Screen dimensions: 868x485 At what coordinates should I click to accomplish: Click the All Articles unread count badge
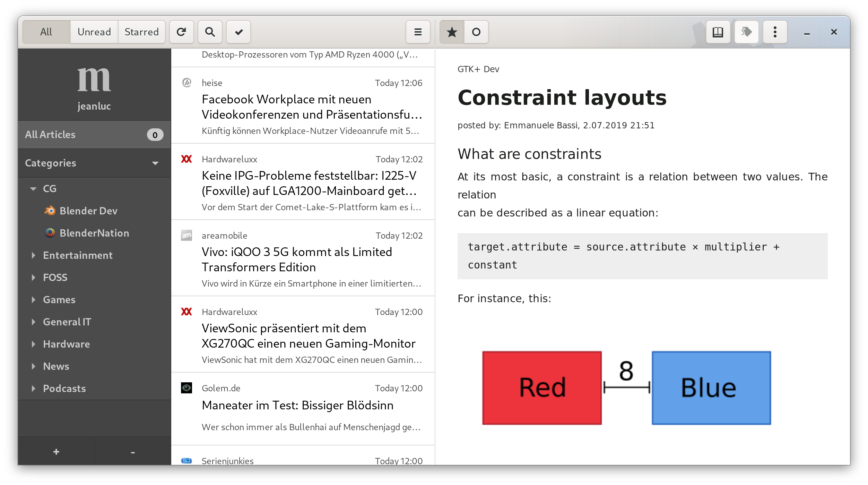pyautogui.click(x=155, y=135)
